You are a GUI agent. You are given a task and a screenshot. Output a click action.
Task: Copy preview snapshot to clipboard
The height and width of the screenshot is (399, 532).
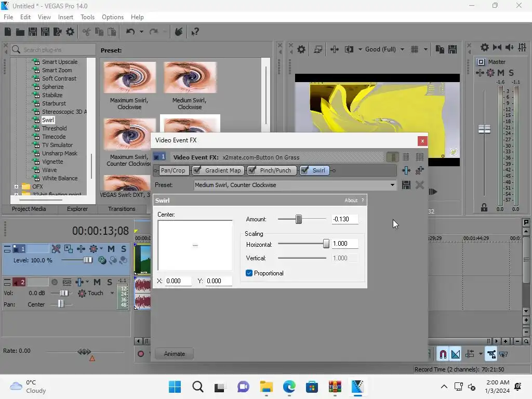point(440,49)
